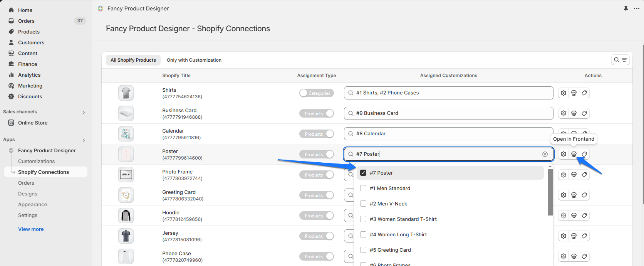Click the View more link
Image resolution: width=644 pixels, height=266 pixels.
[31, 229]
